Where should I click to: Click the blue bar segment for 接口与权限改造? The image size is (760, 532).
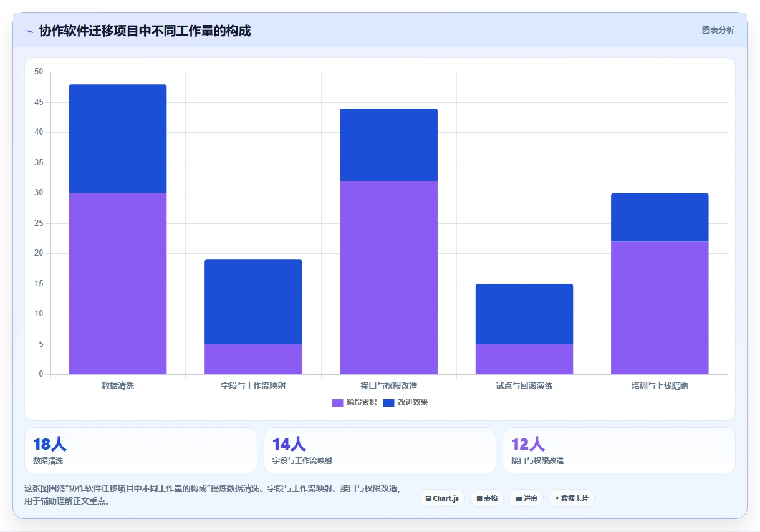[389, 145]
